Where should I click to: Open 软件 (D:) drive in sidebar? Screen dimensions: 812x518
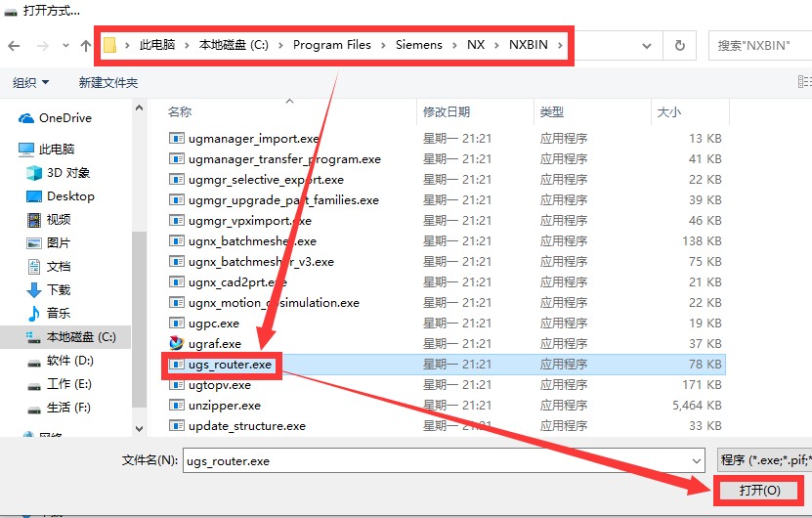click(60, 361)
